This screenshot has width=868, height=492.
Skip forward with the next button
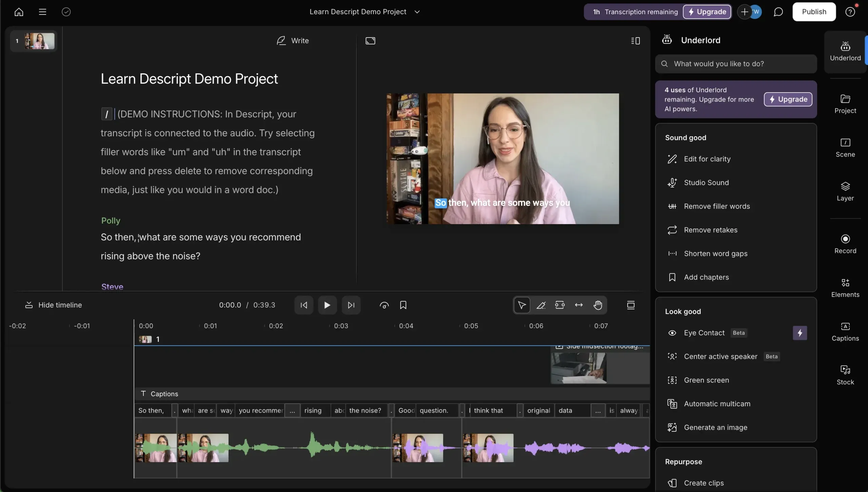tap(351, 305)
